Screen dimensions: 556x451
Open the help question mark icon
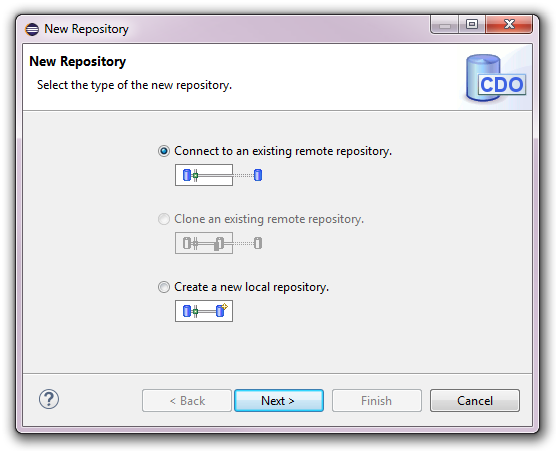[x=49, y=399]
